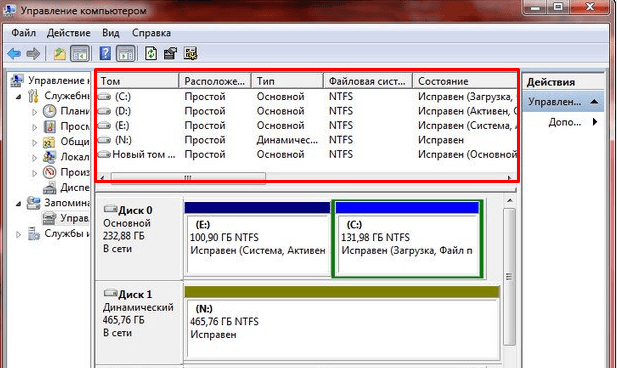
Task: Select the Общие папки tree item
Action: pos(66,142)
